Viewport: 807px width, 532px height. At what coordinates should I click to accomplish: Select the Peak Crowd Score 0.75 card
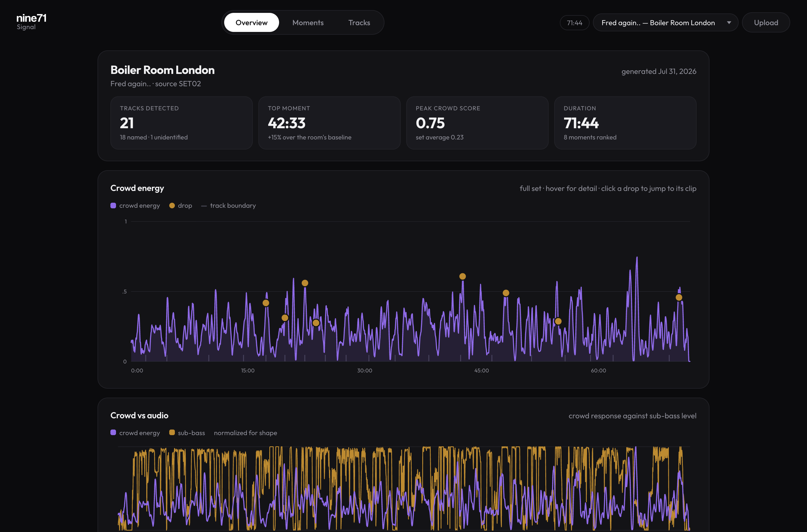[x=477, y=123]
